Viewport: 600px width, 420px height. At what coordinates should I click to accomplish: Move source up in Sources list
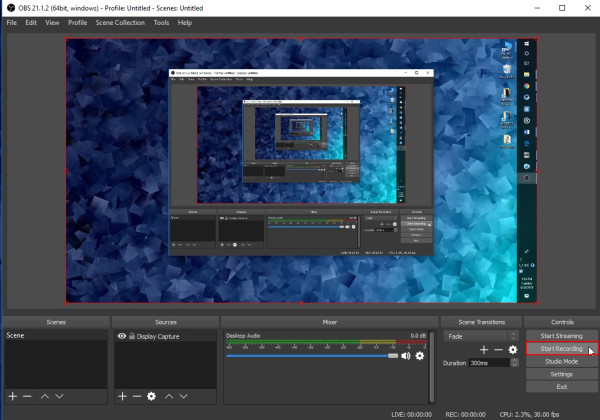(x=169, y=396)
